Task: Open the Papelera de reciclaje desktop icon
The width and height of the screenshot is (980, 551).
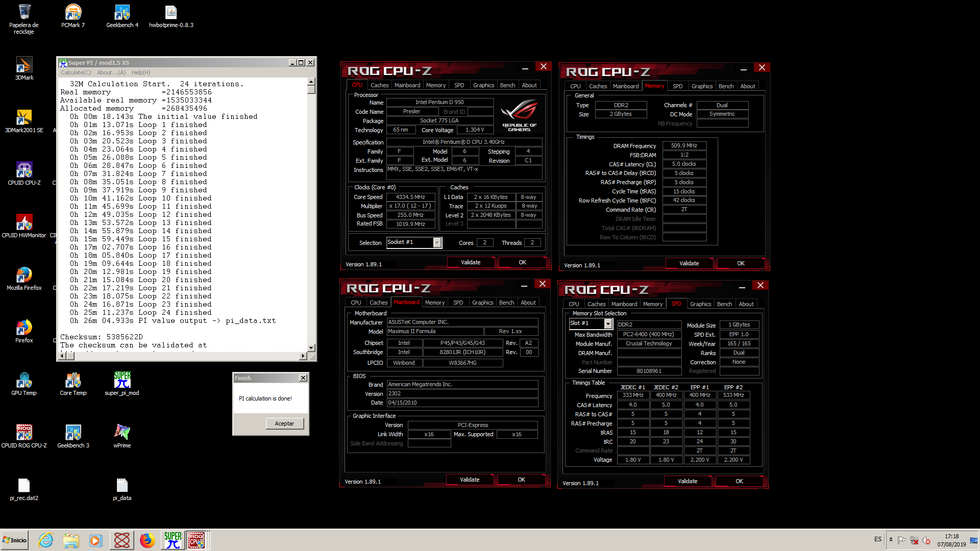Action: point(24,19)
